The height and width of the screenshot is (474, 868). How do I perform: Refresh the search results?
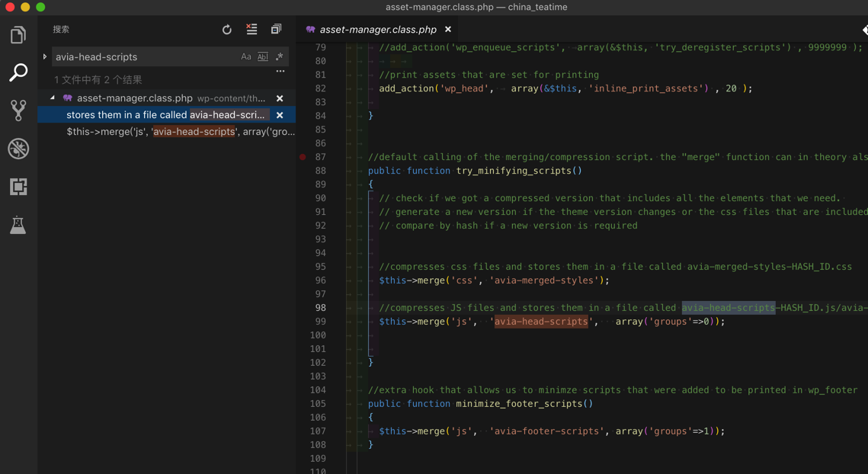click(227, 30)
